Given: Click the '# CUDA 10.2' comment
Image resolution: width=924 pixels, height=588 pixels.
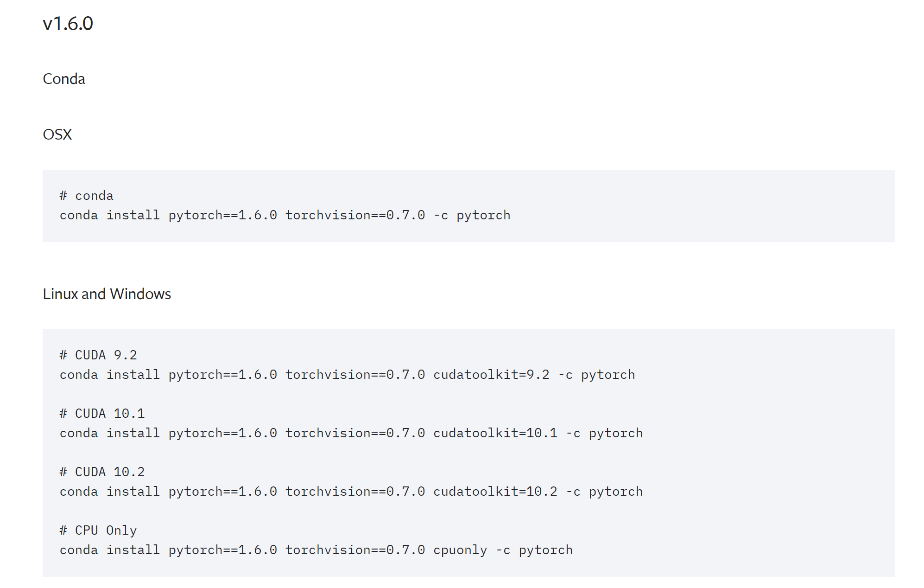Looking at the screenshot, I should (x=102, y=472).
